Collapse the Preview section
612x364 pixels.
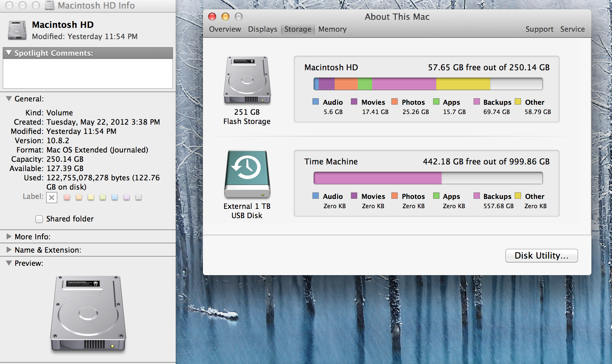click(9, 263)
